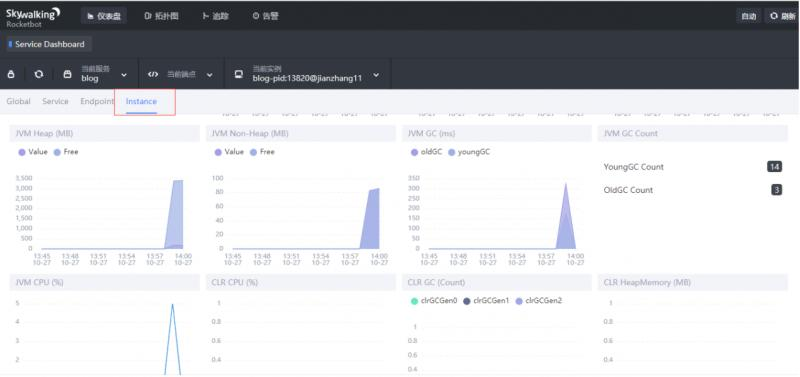Click the 刷新 refresh button
The height and width of the screenshot is (377, 800).
tap(782, 16)
